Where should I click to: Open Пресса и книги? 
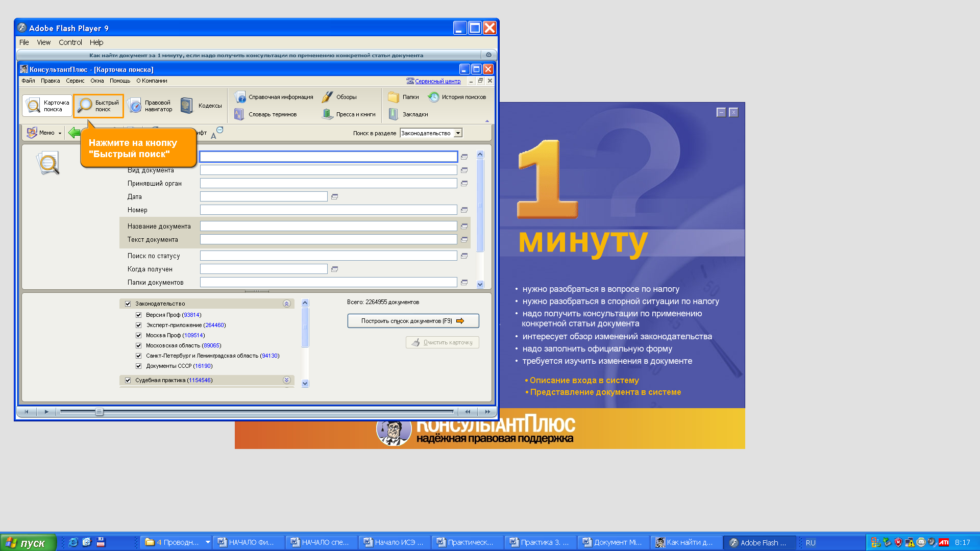pos(349,114)
